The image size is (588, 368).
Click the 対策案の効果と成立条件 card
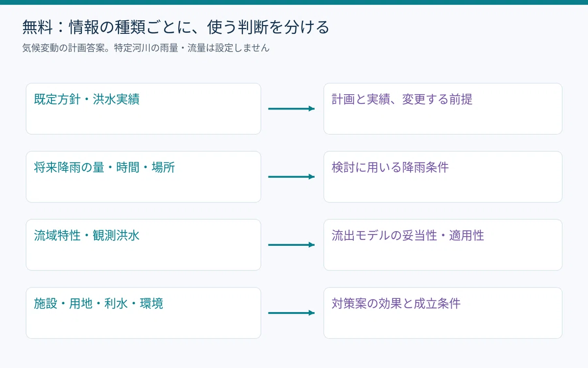click(443, 313)
